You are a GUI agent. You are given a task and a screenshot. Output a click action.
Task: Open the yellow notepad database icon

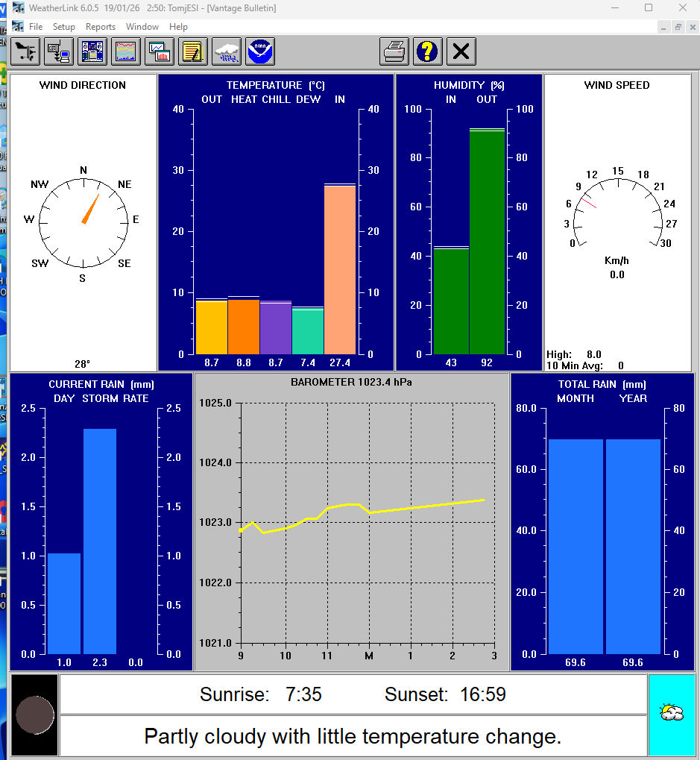click(194, 51)
